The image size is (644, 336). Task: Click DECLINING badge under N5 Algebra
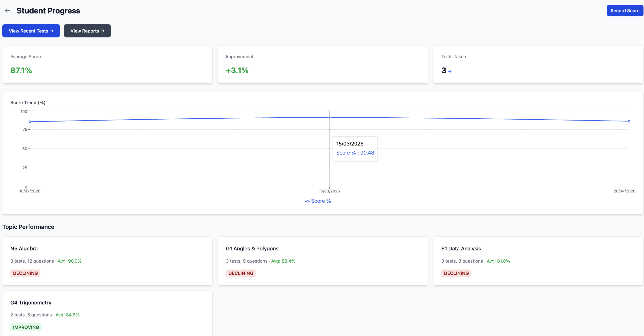click(25, 273)
